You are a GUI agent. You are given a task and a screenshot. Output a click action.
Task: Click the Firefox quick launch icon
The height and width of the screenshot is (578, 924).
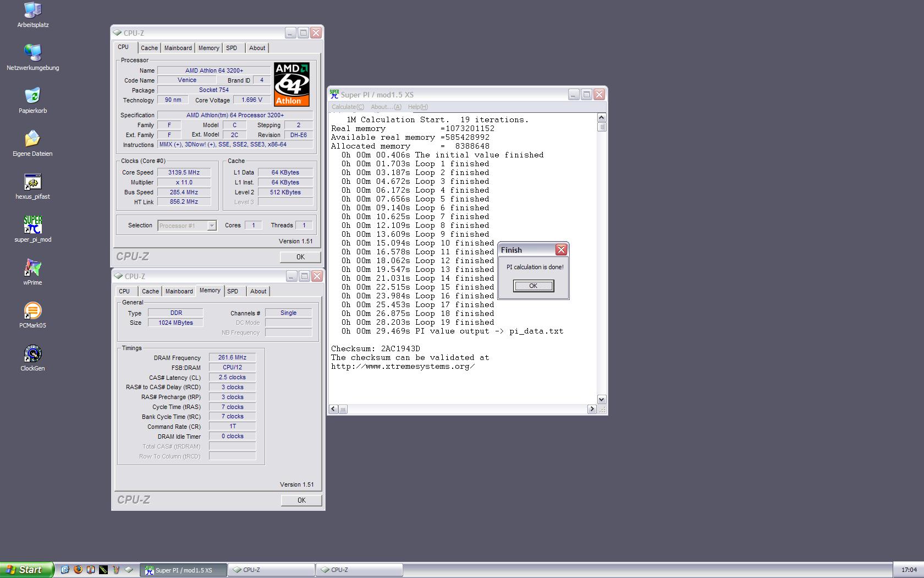[x=78, y=570]
